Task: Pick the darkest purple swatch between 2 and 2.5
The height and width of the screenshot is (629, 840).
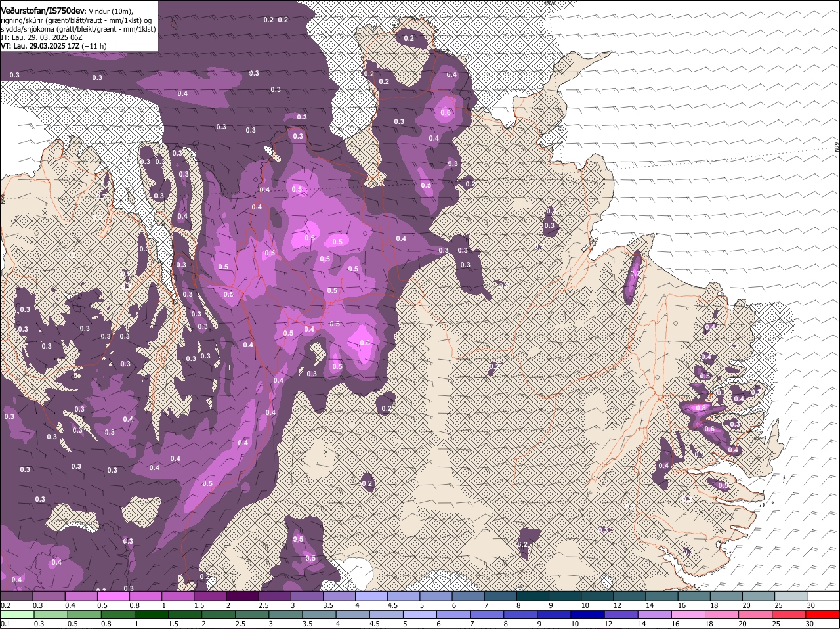Action: (x=242, y=596)
